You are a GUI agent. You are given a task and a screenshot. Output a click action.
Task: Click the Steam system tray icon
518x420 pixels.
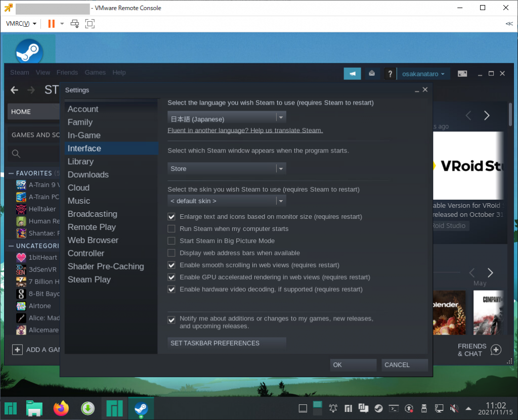[x=378, y=408]
